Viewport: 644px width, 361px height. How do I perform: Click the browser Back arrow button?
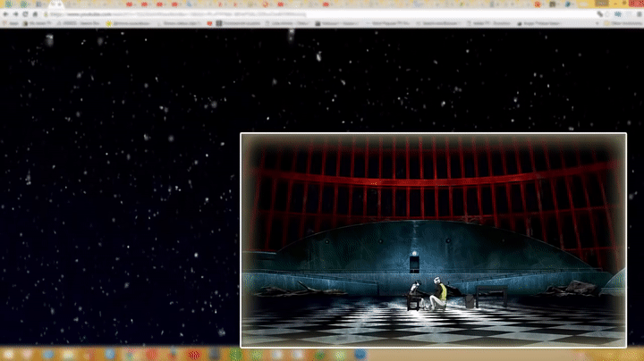tap(5, 14)
